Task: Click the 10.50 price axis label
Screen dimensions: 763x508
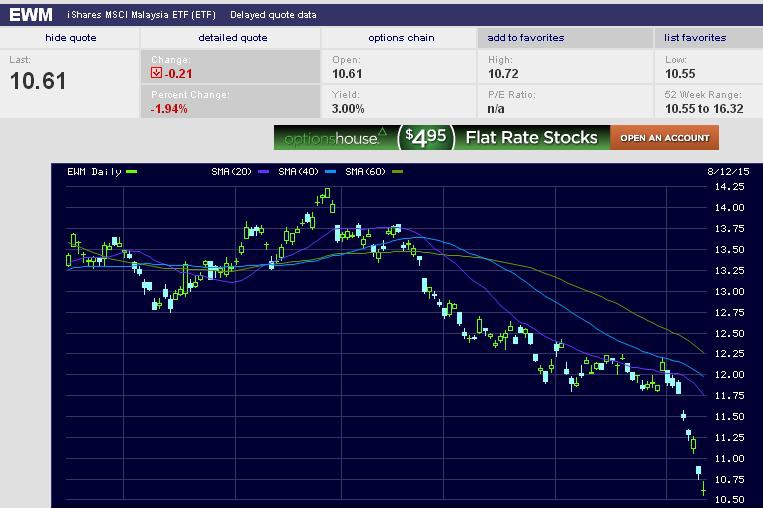Action: (729, 500)
